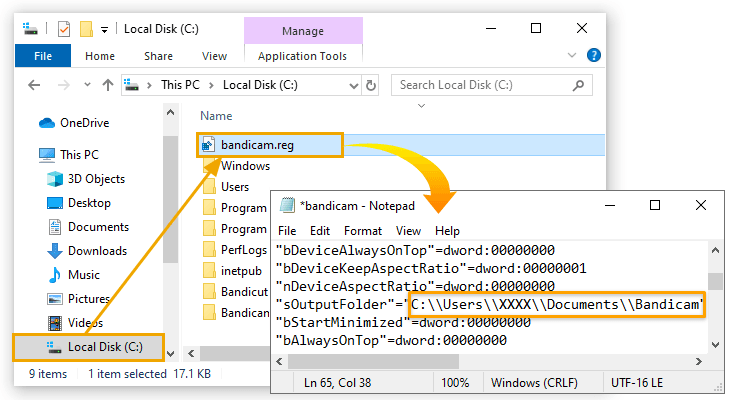
Task: Click the magnifier search icon
Action: click(x=578, y=85)
